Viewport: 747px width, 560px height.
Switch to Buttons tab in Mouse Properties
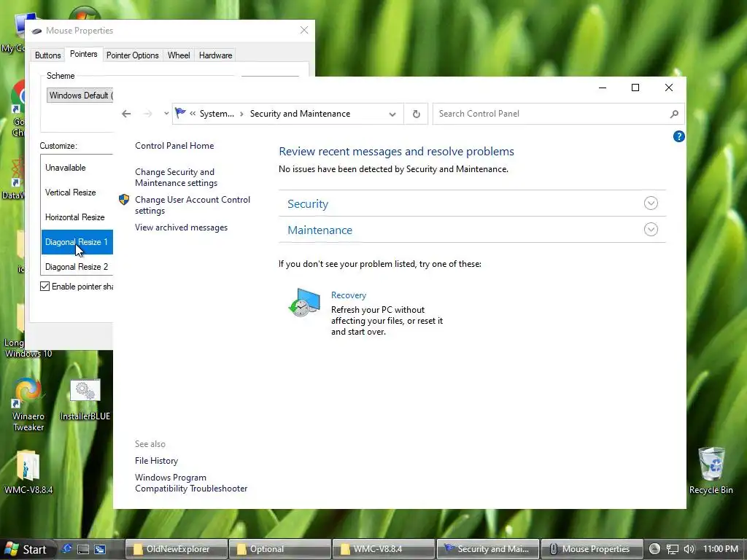[47, 55]
